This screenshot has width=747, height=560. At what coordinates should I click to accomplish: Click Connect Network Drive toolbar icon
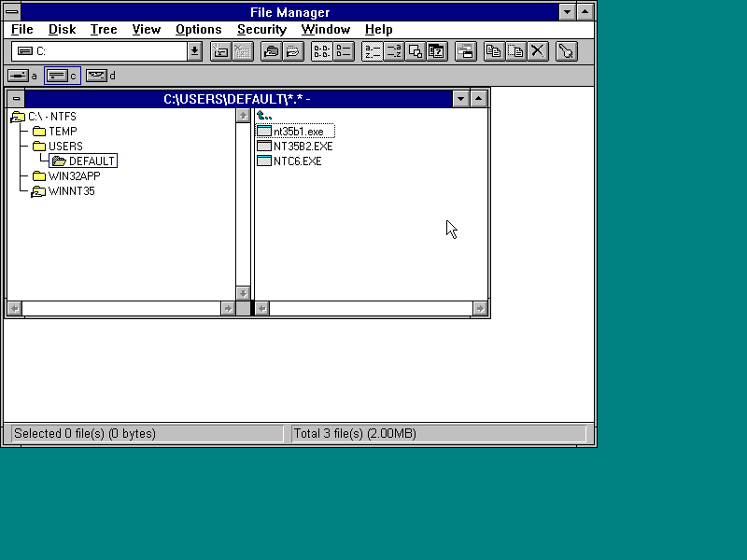tap(220, 51)
